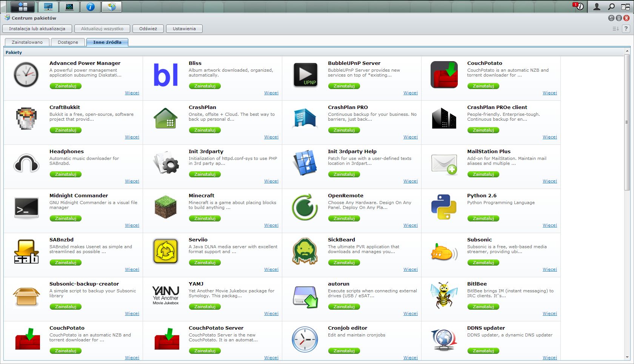Image resolution: width=634 pixels, height=364 pixels.
Task: Install Advanced Power Manager with Zainstaluj
Action: pyautogui.click(x=66, y=86)
